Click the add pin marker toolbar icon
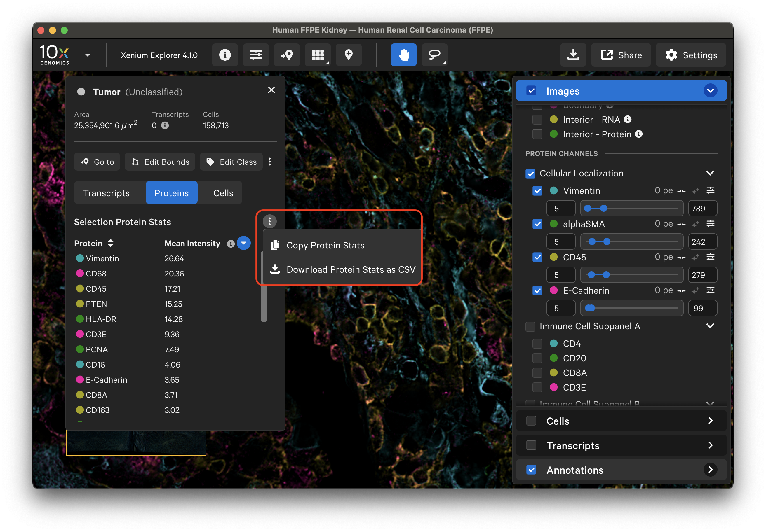The height and width of the screenshot is (532, 766). (348, 55)
